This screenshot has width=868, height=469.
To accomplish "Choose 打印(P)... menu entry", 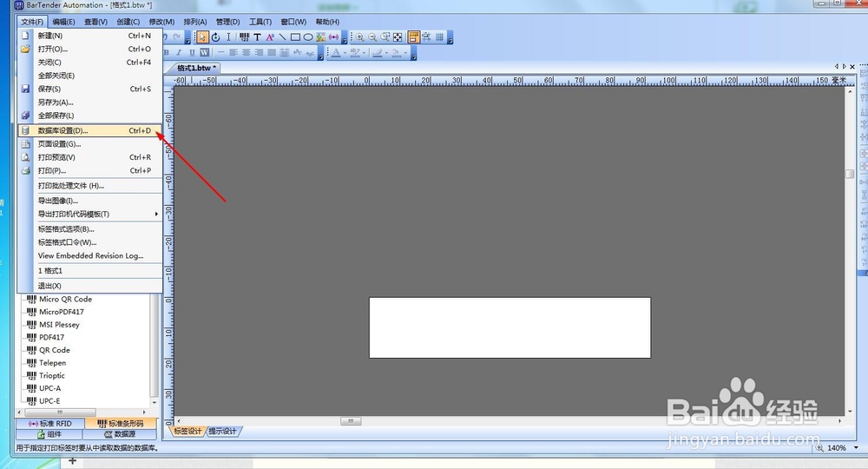I will [x=90, y=170].
